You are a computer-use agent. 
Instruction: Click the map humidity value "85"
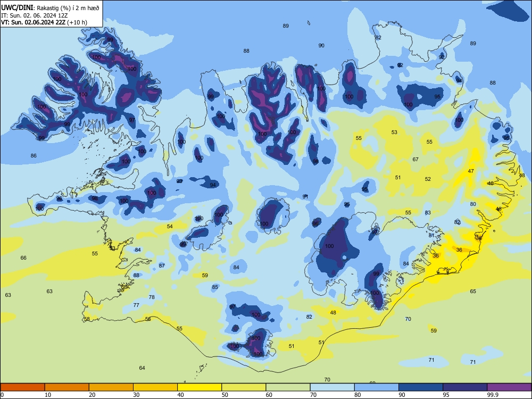[215, 287]
